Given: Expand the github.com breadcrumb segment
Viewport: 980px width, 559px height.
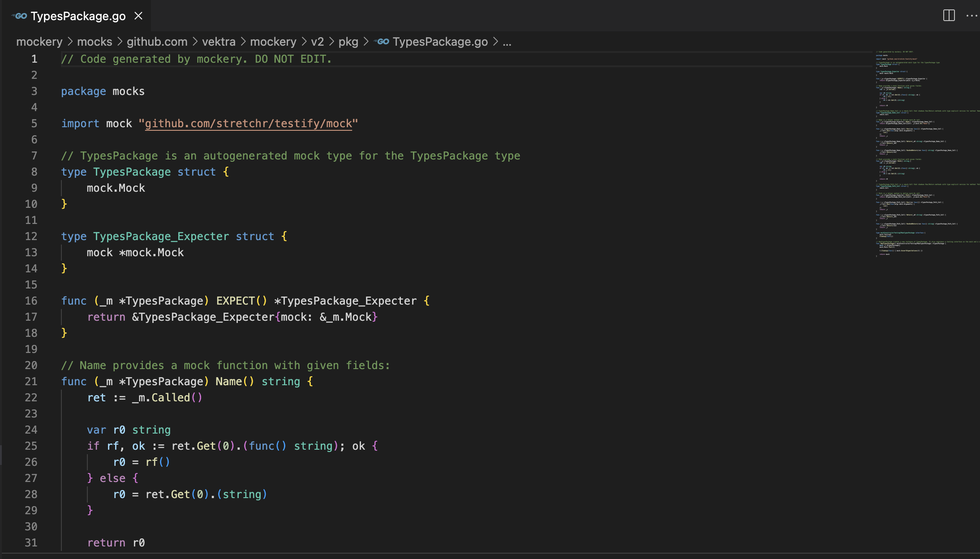Looking at the screenshot, I should coord(157,42).
